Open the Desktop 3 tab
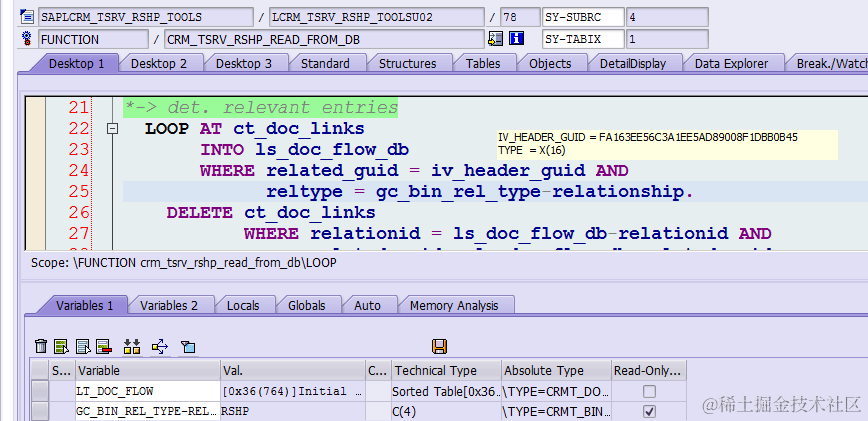868x421 pixels. tap(244, 64)
